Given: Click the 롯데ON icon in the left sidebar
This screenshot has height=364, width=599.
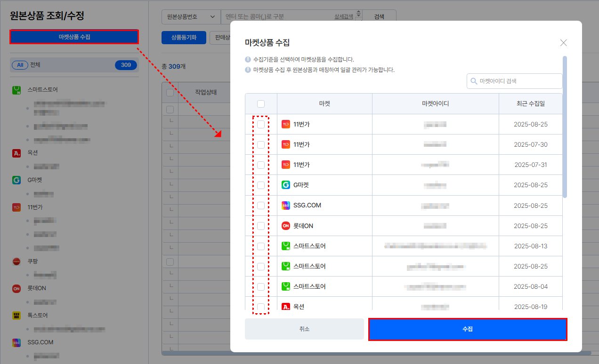Looking at the screenshot, I should [x=16, y=288].
